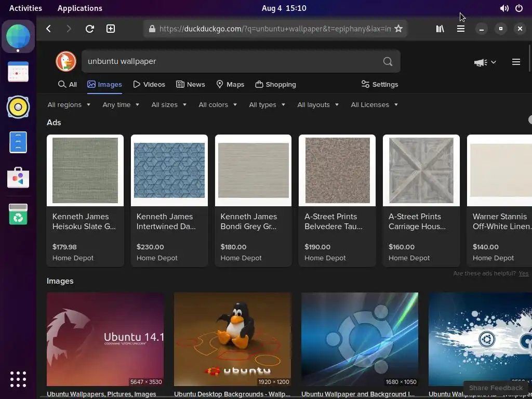Bookmark this page with the star icon
This screenshot has height=399, width=532.
click(398, 29)
